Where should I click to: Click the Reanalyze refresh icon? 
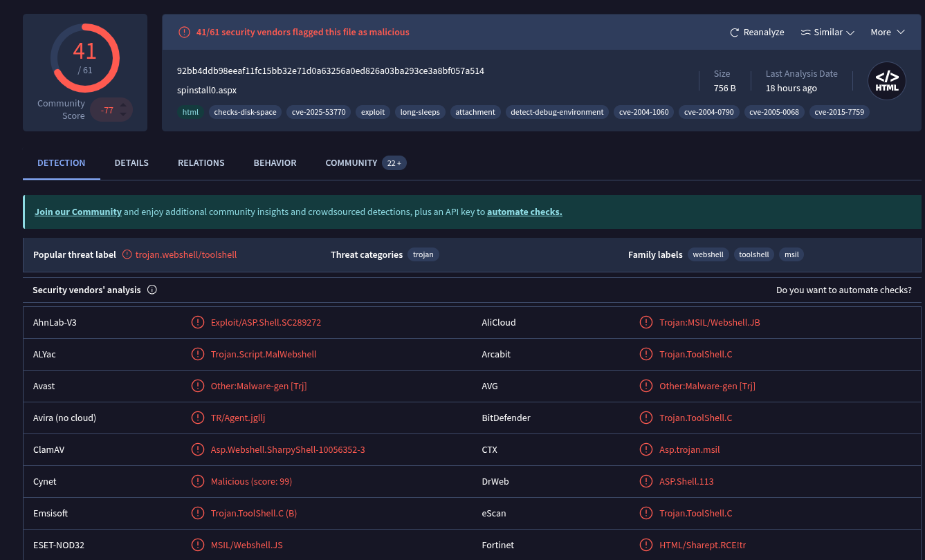(735, 32)
